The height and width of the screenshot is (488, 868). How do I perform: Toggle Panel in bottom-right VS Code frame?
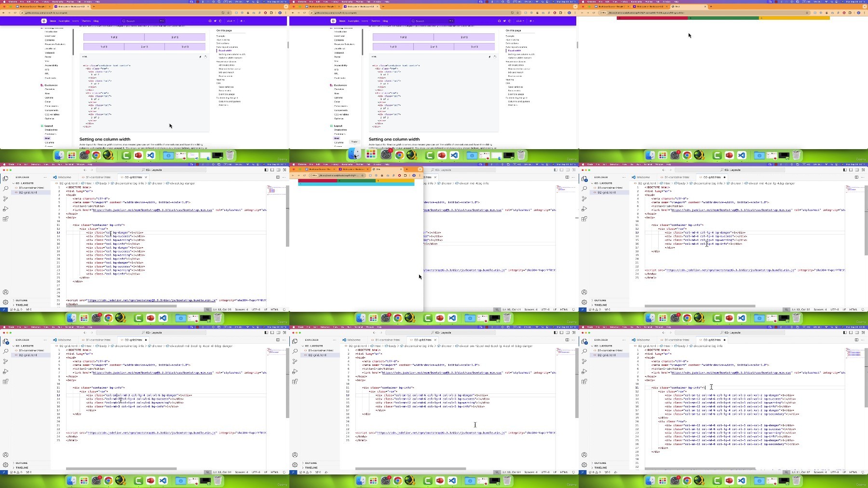(x=851, y=333)
